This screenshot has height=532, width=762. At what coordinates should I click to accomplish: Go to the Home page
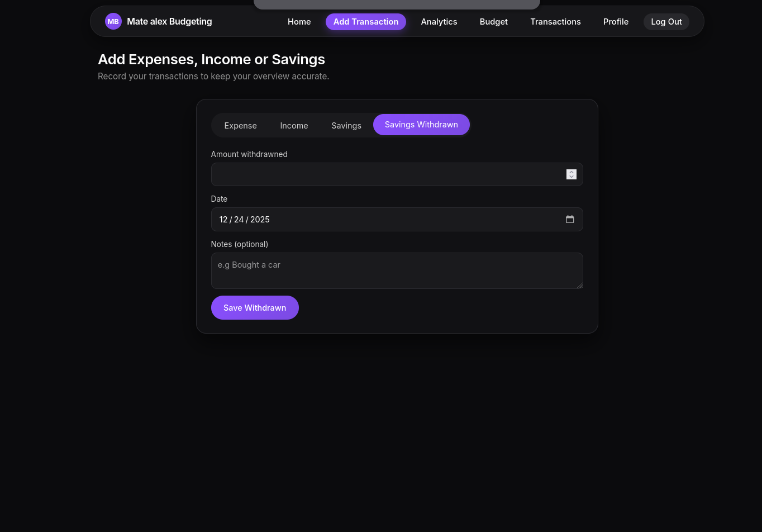(x=299, y=22)
